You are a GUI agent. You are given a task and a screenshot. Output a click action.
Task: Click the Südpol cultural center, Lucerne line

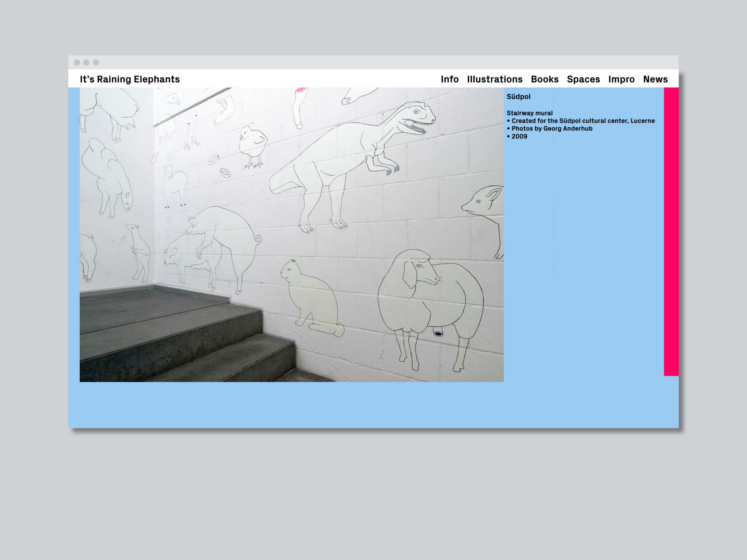pyautogui.click(x=583, y=121)
